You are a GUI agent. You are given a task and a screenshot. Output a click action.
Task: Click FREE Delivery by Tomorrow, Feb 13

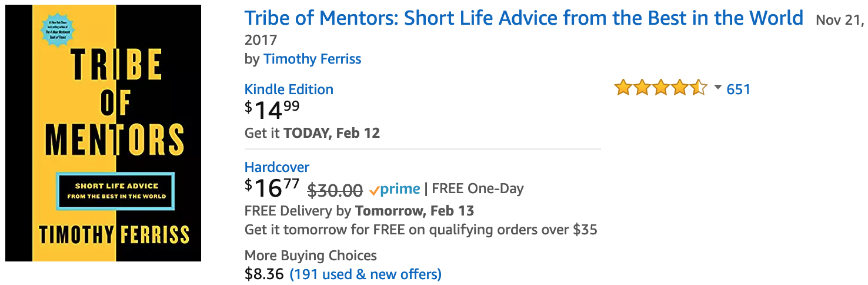click(x=359, y=211)
